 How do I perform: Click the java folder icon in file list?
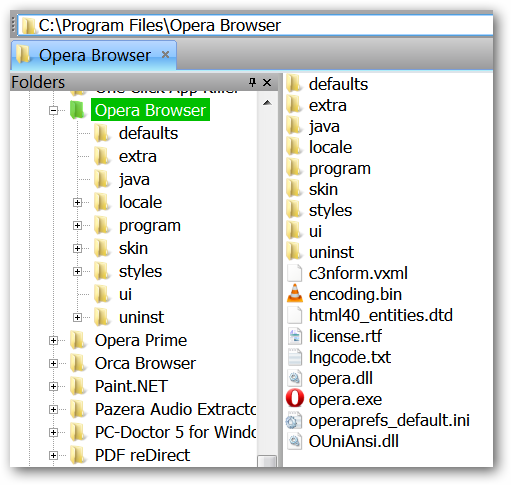[x=294, y=126]
